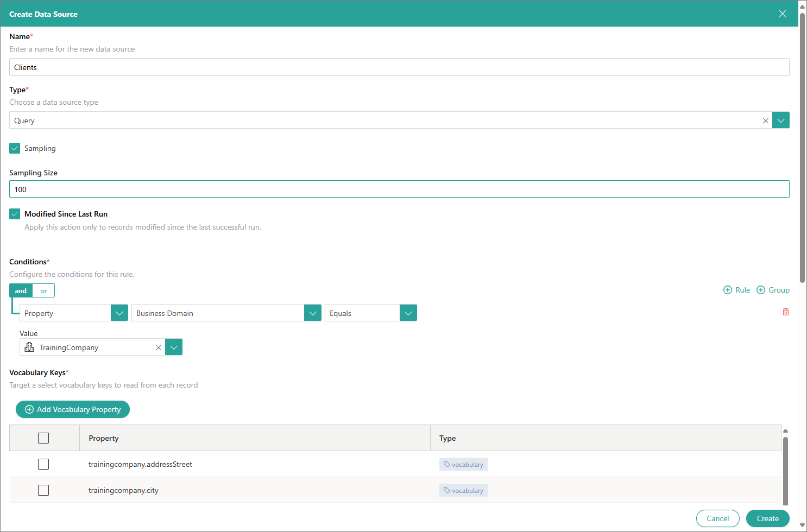Clear the TrainingCompany value
Viewport: 807px width, 532px height.
[x=159, y=347]
